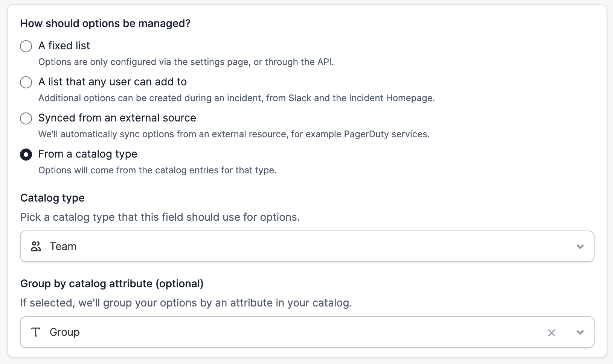Click the 'From a catalog type' radio button
The width and height of the screenshot is (613, 364).
tap(26, 155)
